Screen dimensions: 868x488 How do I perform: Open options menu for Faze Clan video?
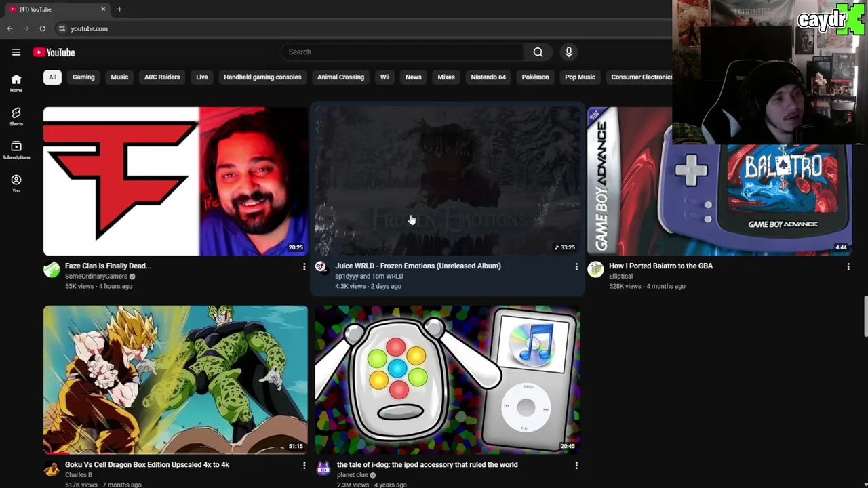point(304,267)
